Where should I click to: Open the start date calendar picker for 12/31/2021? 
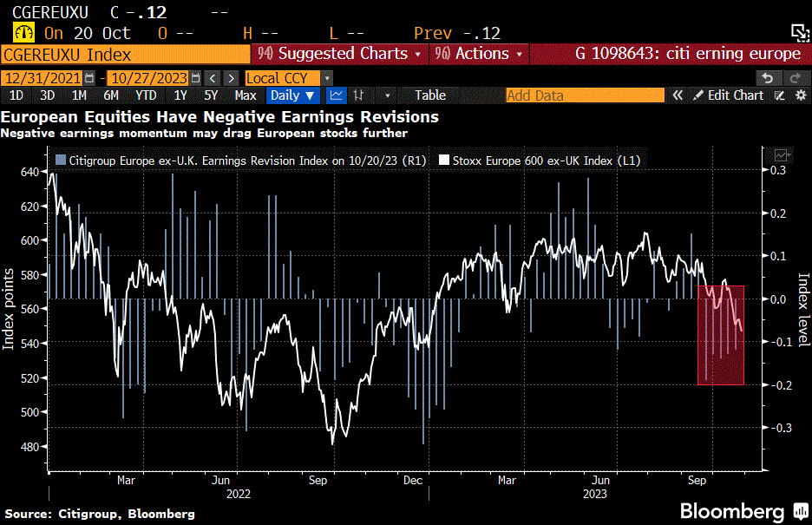(x=89, y=78)
